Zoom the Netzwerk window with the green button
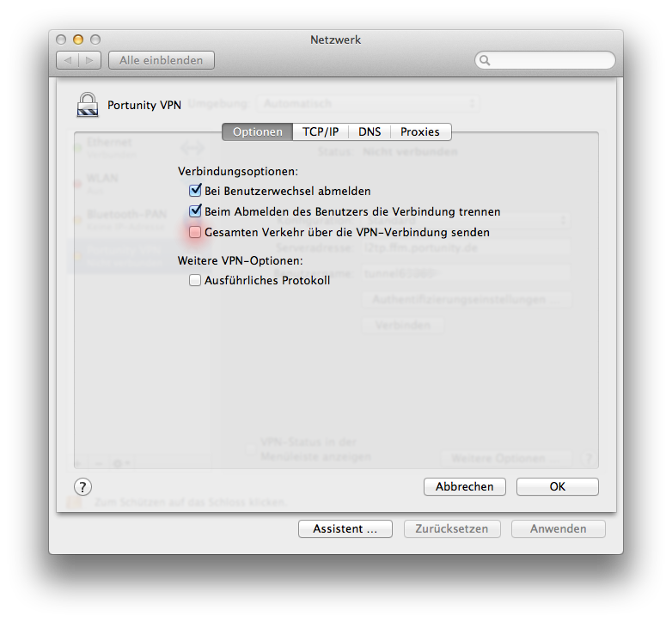Viewport: 672px width, 622px height. click(x=95, y=40)
